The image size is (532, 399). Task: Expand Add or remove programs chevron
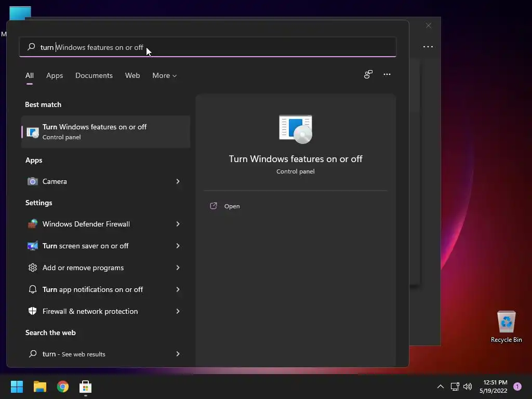[x=178, y=268]
